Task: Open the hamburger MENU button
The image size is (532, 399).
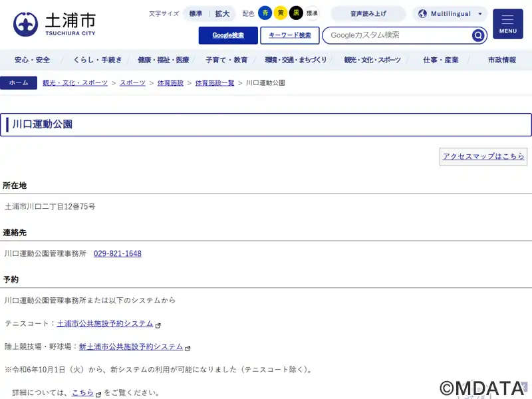Action: click(507, 24)
